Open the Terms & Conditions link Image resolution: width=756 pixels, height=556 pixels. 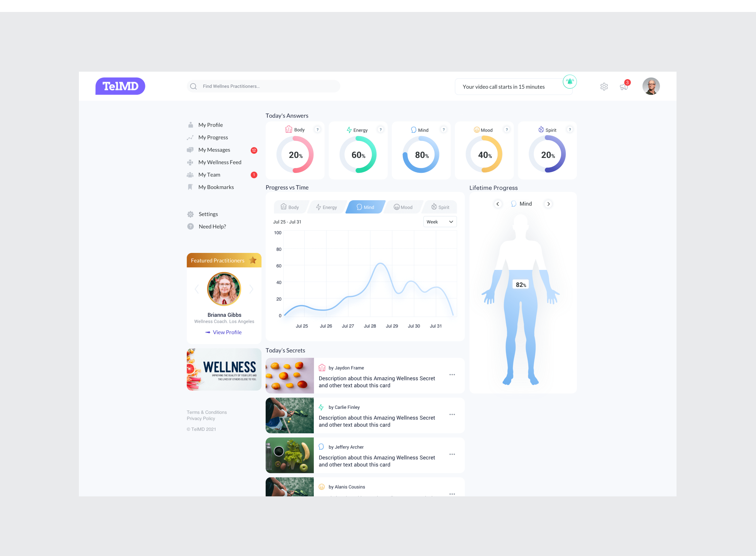(x=206, y=412)
